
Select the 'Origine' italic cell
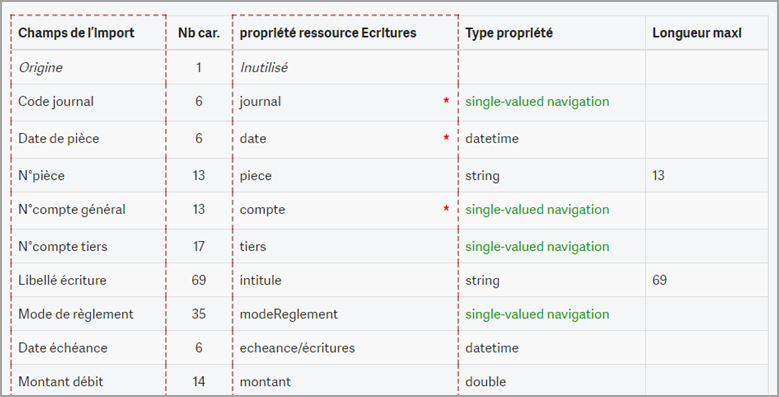pyautogui.click(x=40, y=68)
